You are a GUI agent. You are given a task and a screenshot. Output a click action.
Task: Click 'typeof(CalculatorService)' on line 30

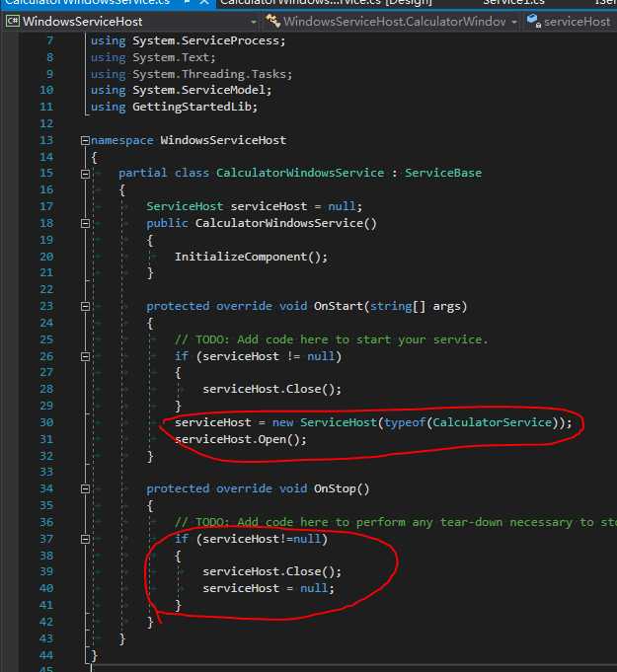tap(474, 423)
